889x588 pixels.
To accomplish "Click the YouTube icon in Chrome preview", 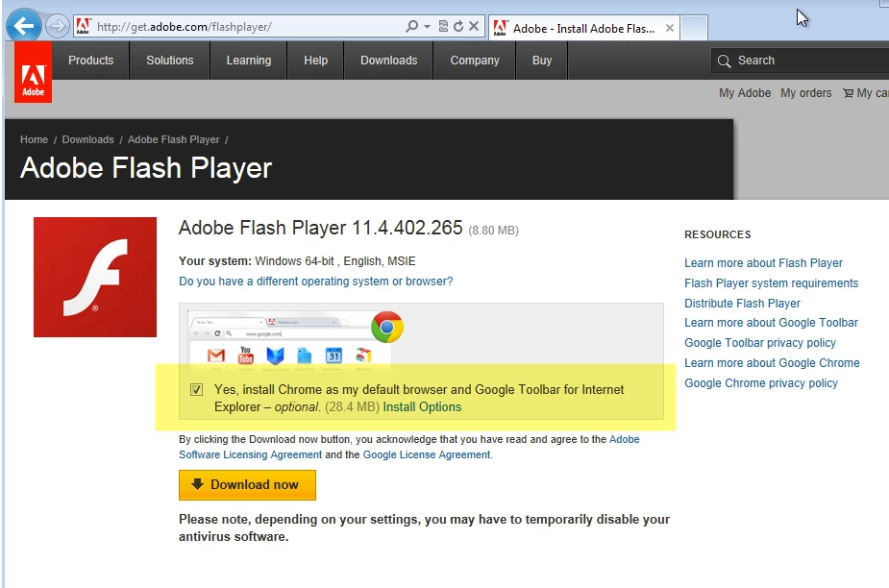I will [245, 355].
